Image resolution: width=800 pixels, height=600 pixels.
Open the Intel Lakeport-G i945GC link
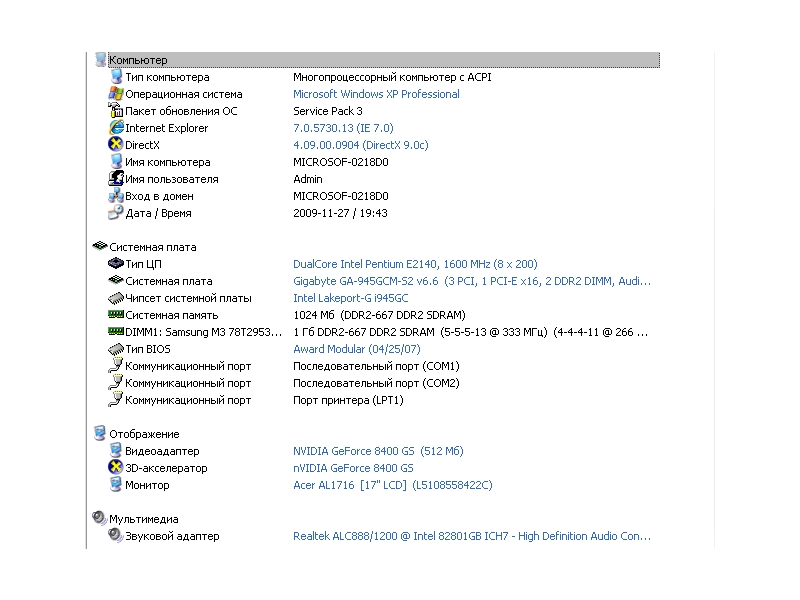point(351,298)
